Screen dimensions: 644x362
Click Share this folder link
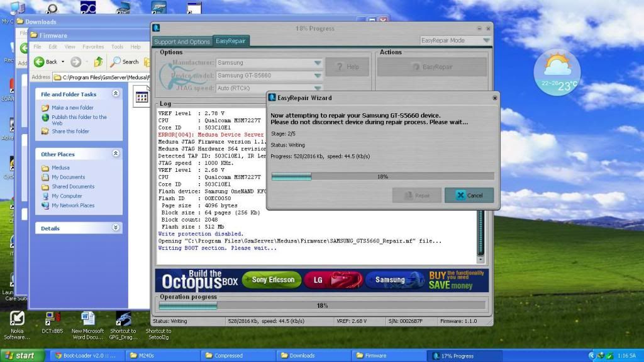click(x=70, y=131)
